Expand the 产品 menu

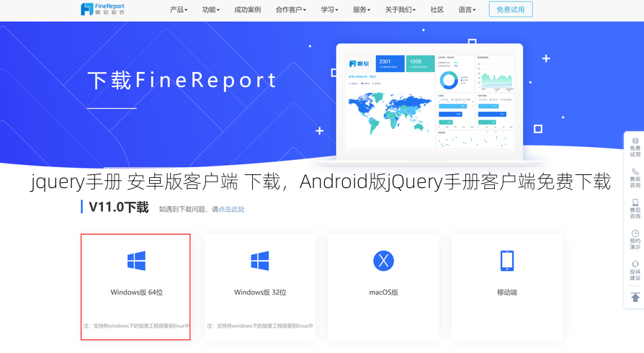(x=179, y=9)
